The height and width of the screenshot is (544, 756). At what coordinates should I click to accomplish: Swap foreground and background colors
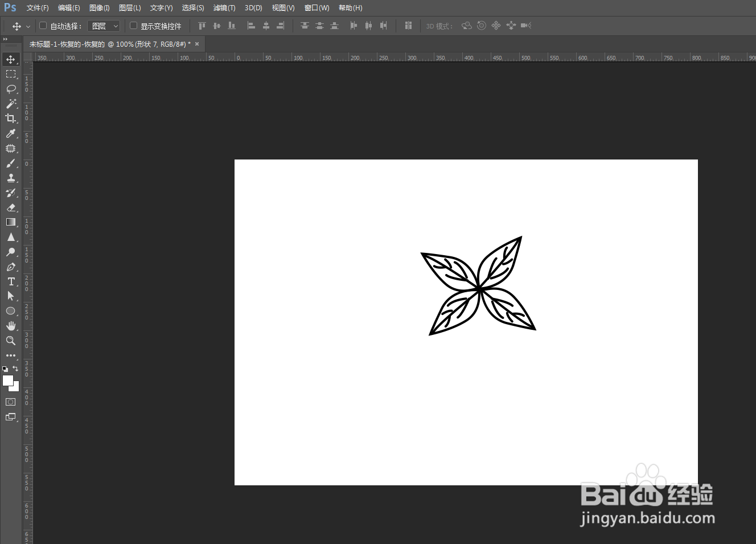tap(15, 369)
